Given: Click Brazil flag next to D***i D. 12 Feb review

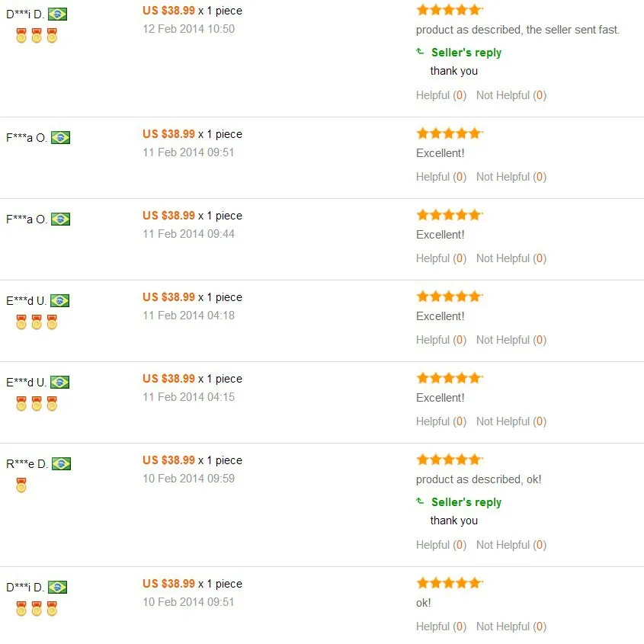Looking at the screenshot, I should point(57,14).
